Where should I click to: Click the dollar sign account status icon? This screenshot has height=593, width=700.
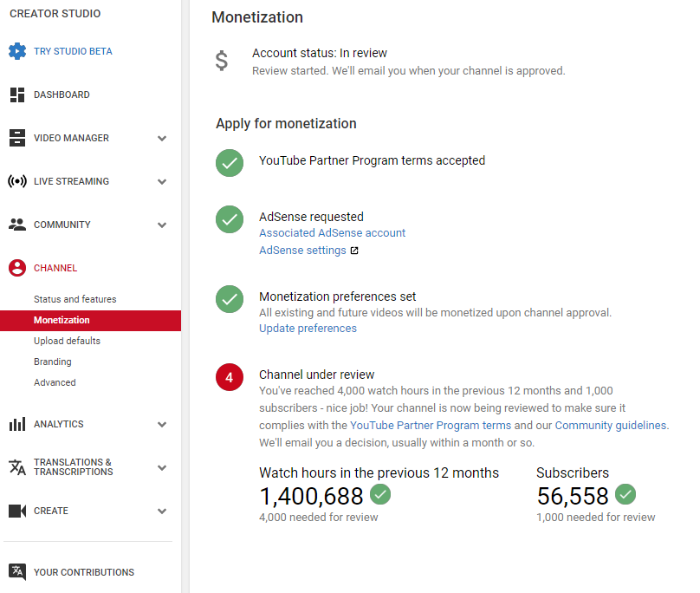[222, 61]
